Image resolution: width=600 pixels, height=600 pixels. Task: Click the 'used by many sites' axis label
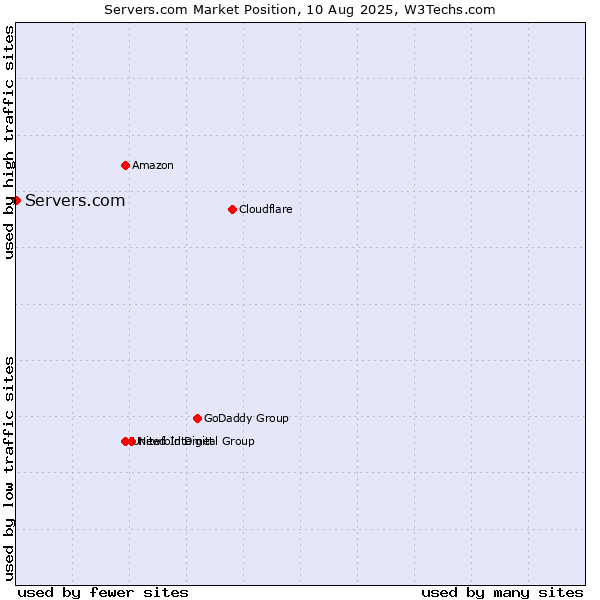[502, 593]
